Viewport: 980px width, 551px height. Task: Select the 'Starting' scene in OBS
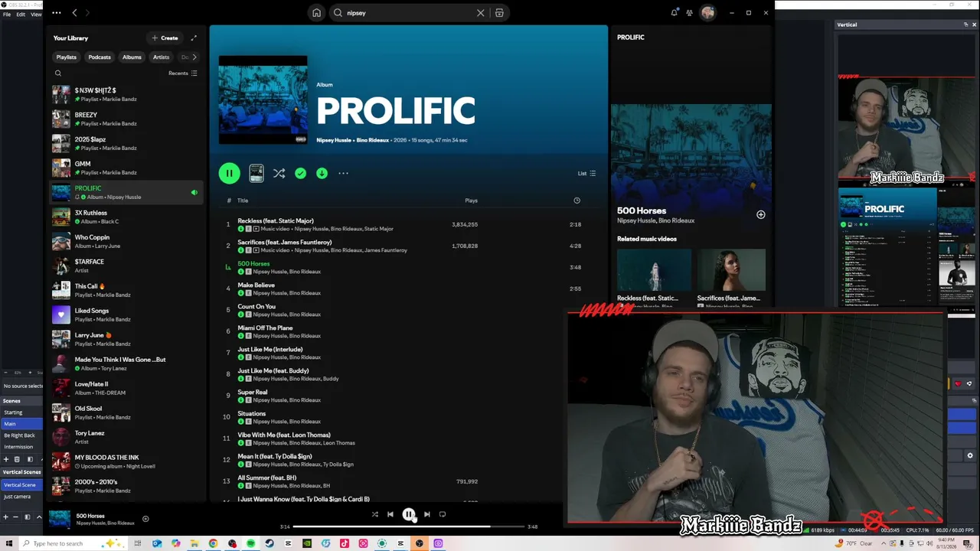[22, 412]
